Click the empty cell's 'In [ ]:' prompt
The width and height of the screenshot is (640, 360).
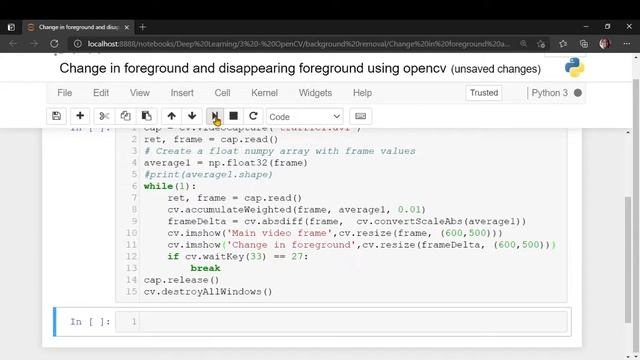click(x=90, y=322)
